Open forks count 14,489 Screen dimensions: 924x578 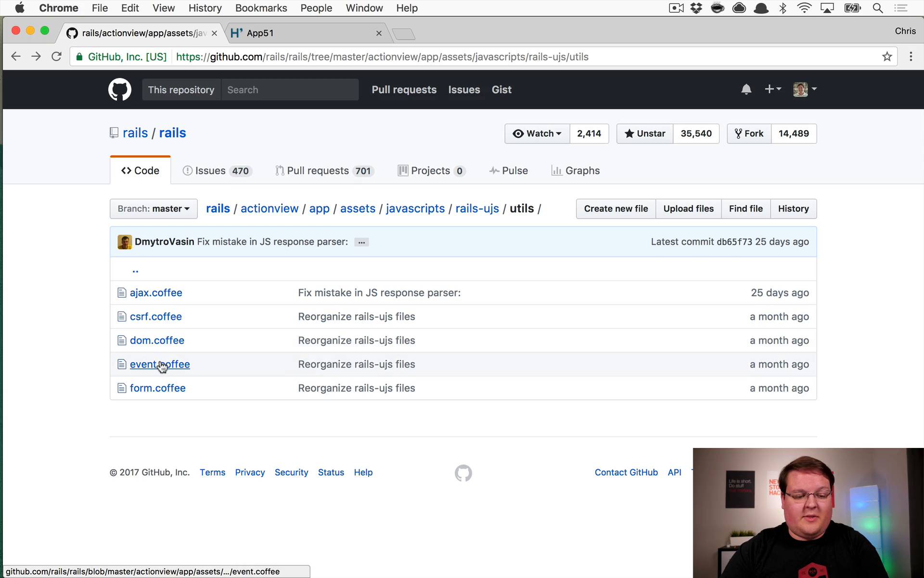(794, 134)
